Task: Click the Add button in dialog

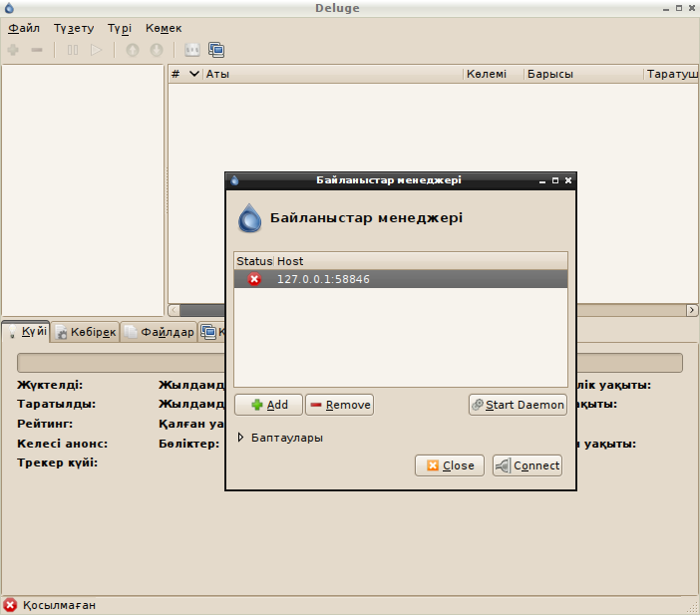Action: point(269,405)
